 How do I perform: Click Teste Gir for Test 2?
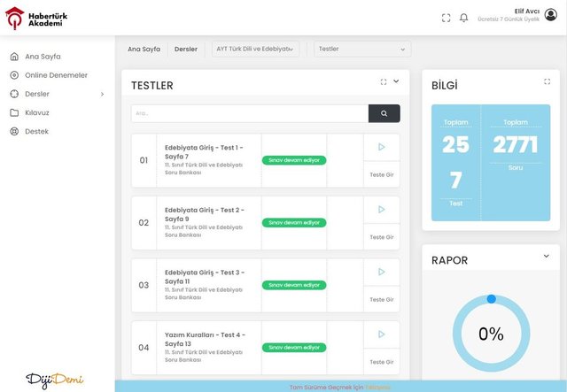(381, 237)
